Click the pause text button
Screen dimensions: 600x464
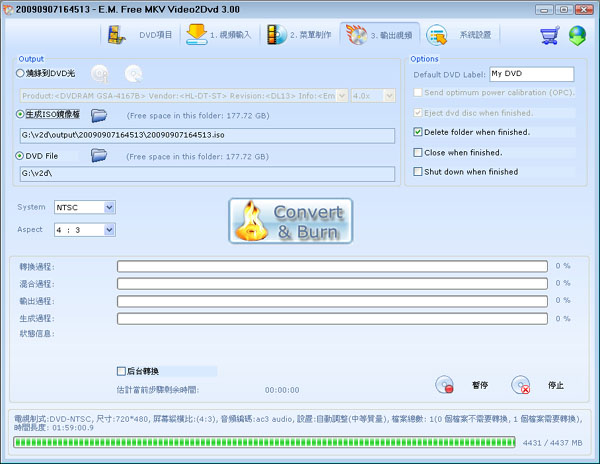click(480, 385)
